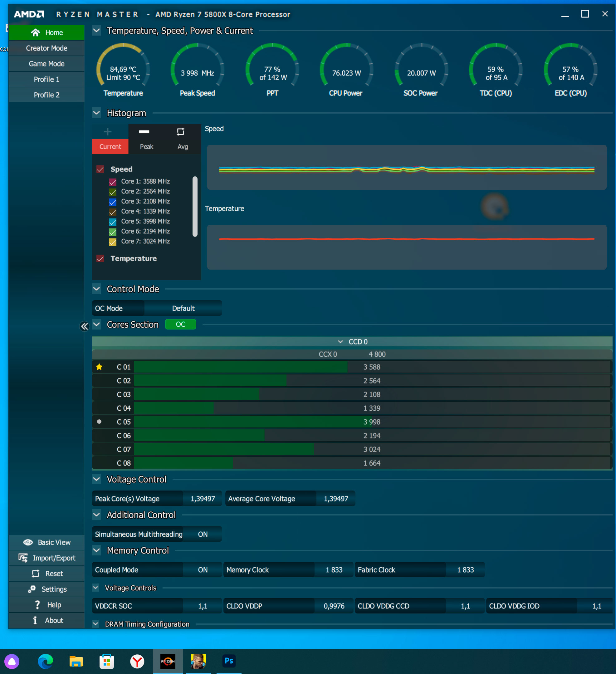
Task: Select the Peak histogram tab
Action: tap(146, 146)
